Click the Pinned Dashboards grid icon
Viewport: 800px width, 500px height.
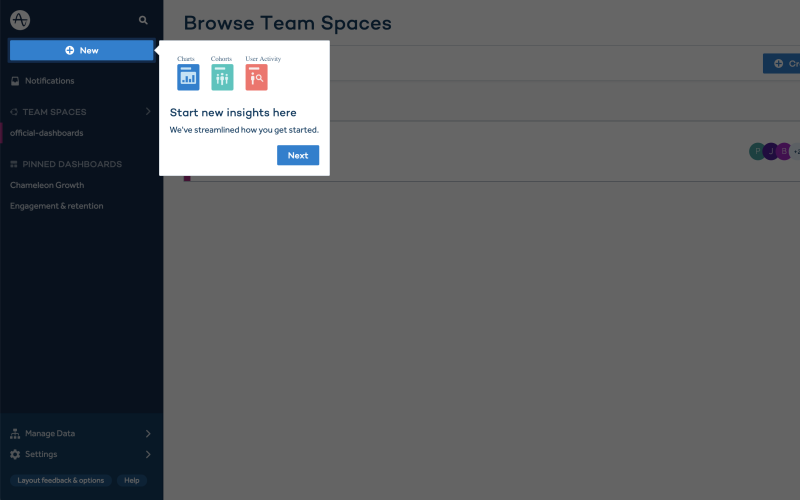click(14, 164)
